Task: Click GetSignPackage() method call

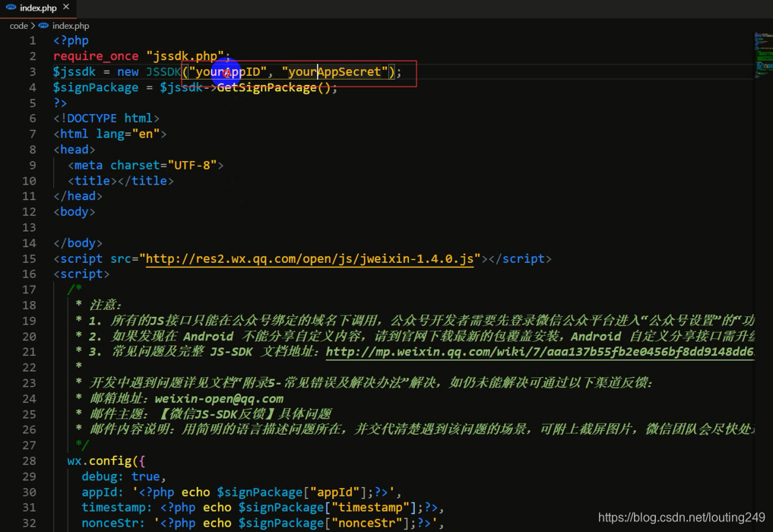Action: click(x=273, y=87)
